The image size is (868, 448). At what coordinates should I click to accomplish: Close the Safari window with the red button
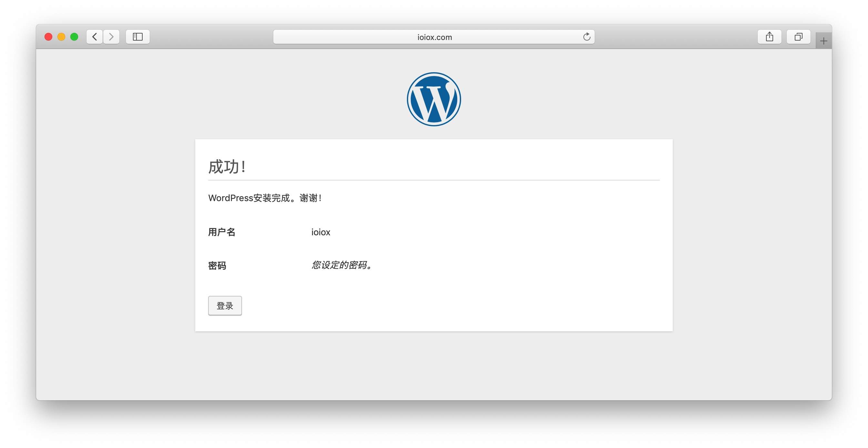point(48,37)
